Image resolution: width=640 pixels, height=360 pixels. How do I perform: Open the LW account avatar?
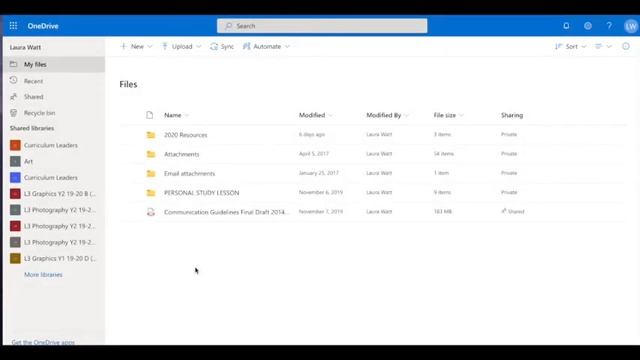coord(631,26)
